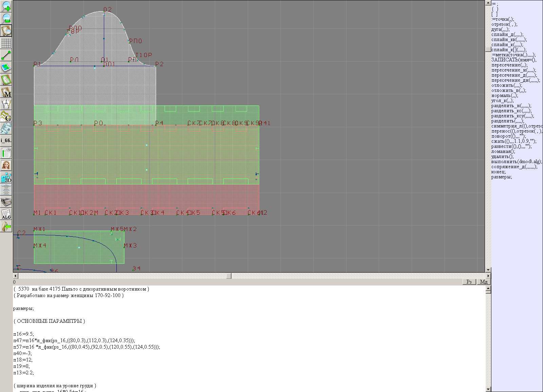Click the zoom out magnifier icon

(x=6, y=18)
